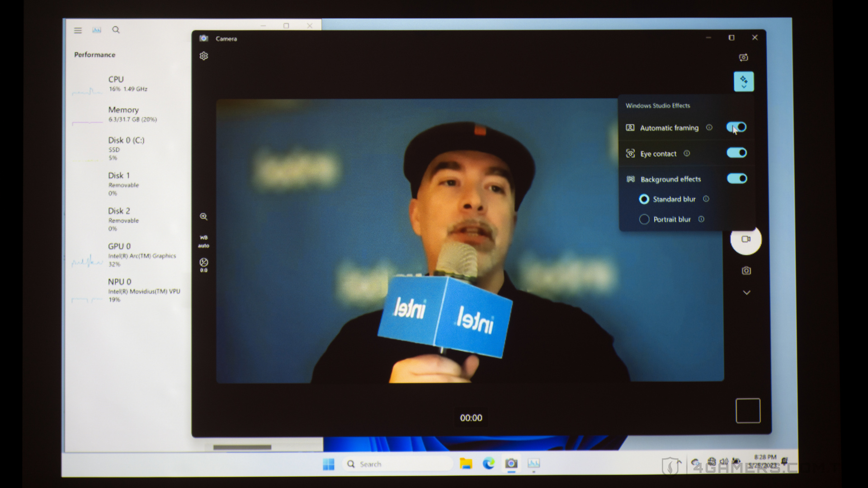Expand more camera modes chevron

(747, 293)
